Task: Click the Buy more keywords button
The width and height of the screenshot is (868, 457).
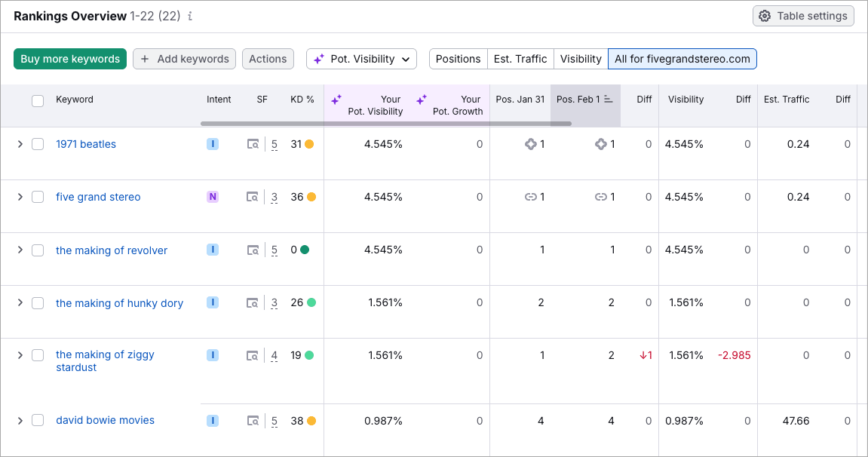Action: tap(69, 58)
